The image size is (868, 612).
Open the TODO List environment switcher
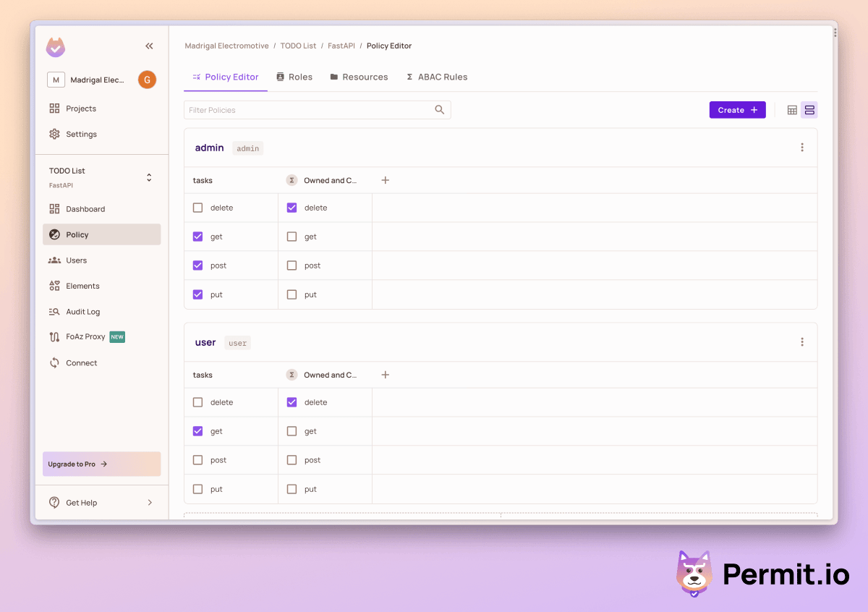(149, 177)
